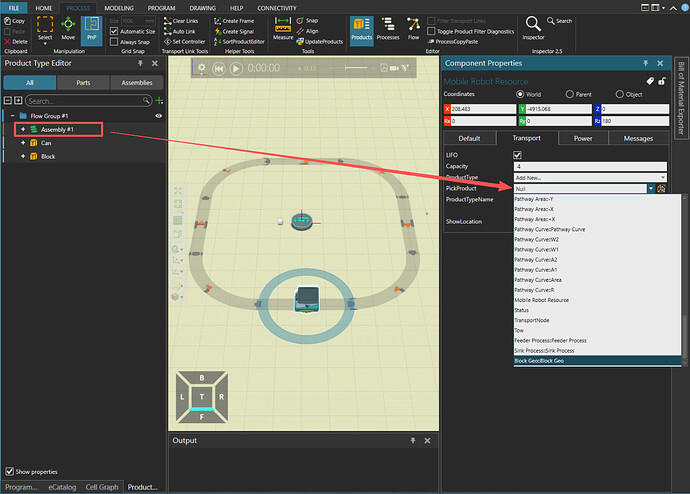690x494 pixels.
Task: Toggle the LIFO checkbox
Action: (x=517, y=155)
